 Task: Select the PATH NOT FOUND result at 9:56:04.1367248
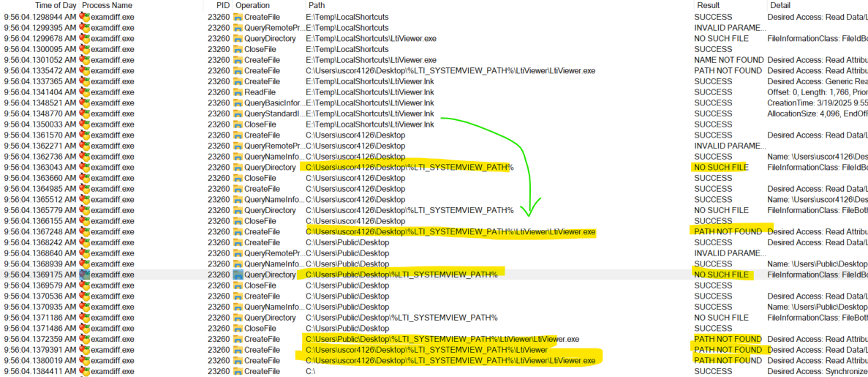pos(728,232)
